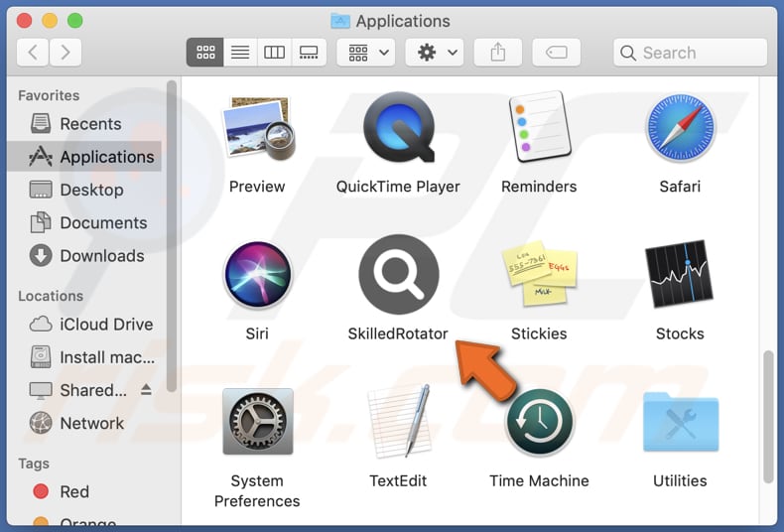
Task: Click the Reminders app icon
Action: pos(539,127)
